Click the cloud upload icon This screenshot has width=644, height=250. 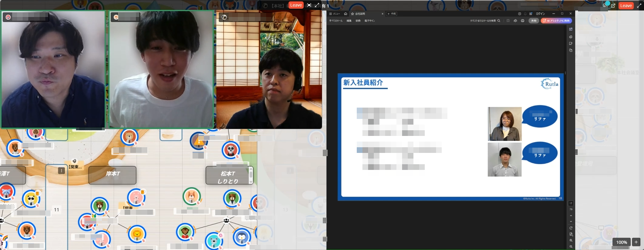(x=515, y=21)
